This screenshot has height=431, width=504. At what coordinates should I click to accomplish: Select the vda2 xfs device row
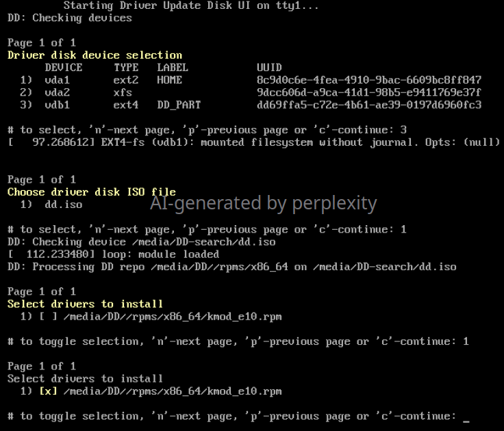pyautogui.click(x=251, y=92)
